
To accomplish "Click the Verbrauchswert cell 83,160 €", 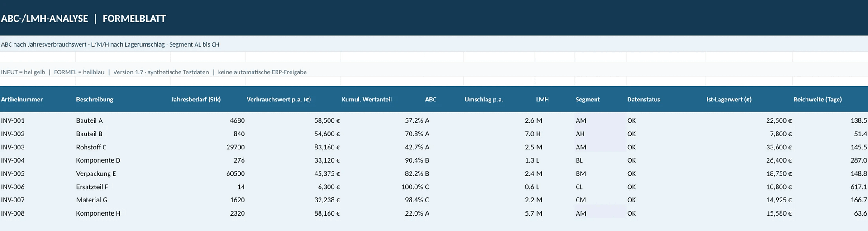I will pyautogui.click(x=293, y=147).
